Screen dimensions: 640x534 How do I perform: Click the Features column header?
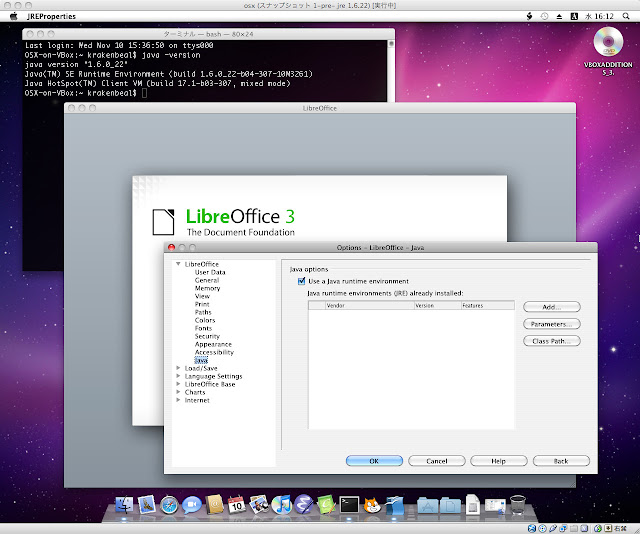[488, 305]
